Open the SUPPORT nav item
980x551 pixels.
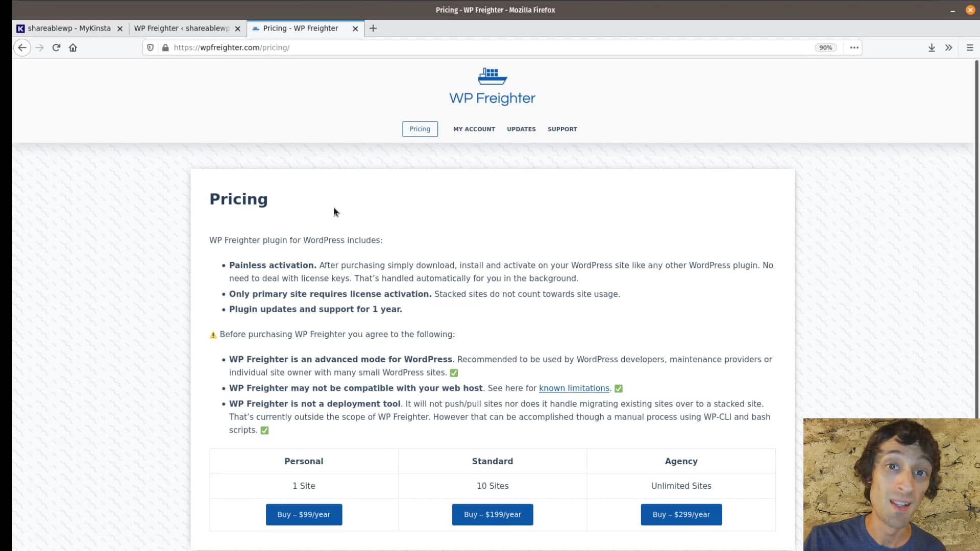pyautogui.click(x=562, y=129)
